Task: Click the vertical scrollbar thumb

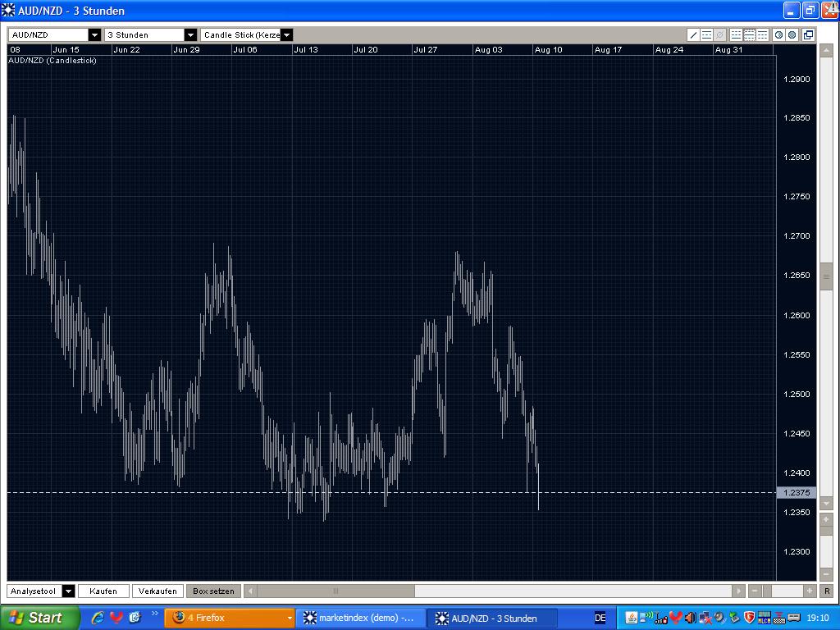Action: point(827,276)
